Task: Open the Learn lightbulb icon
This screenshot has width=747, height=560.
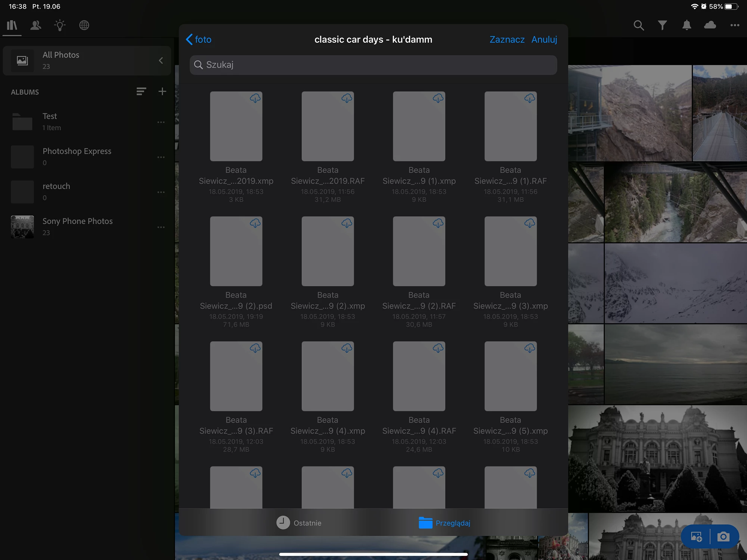Action: 60,25
